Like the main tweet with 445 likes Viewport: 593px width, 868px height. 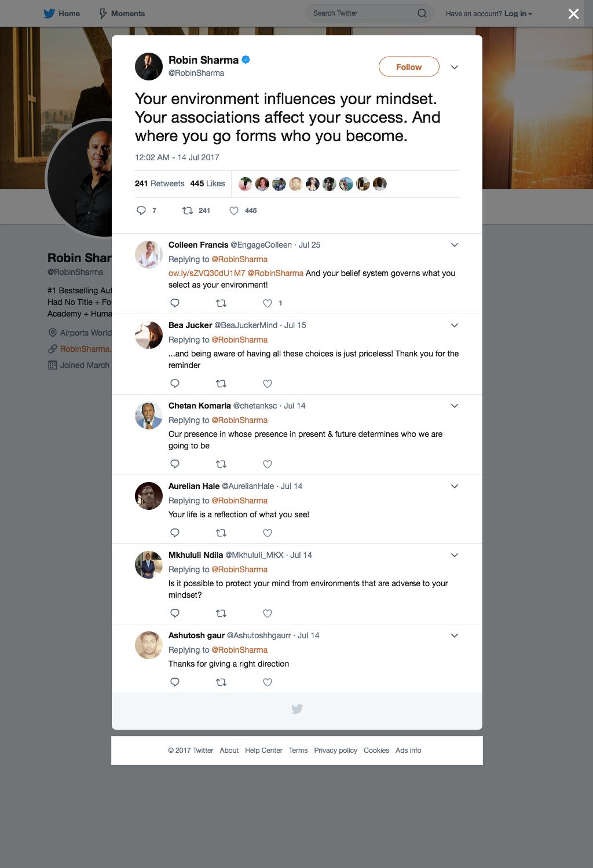coord(234,211)
